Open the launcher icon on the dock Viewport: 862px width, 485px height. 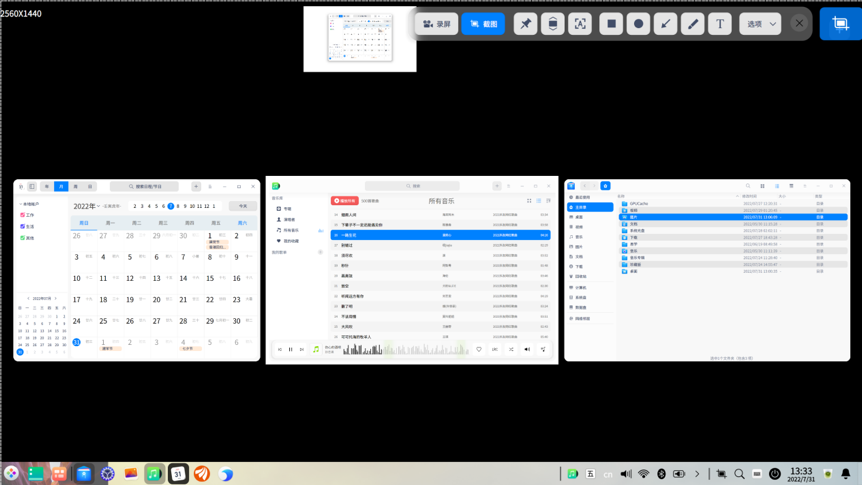(11, 473)
